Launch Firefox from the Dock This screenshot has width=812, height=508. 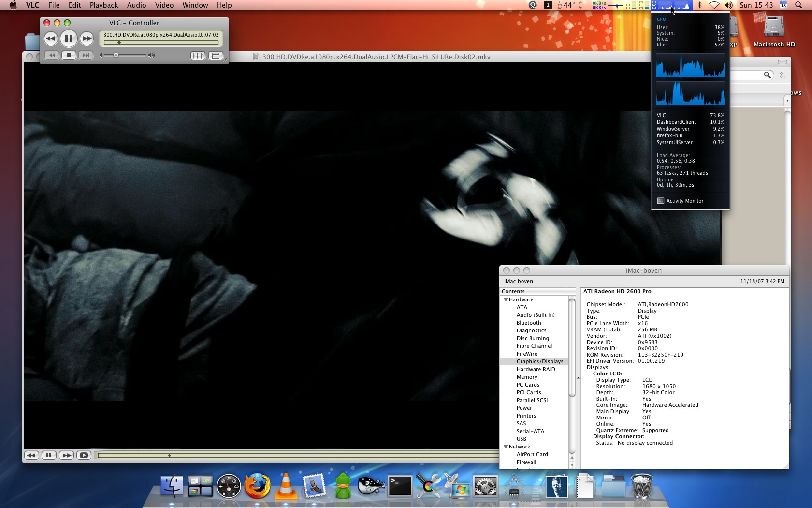click(257, 486)
